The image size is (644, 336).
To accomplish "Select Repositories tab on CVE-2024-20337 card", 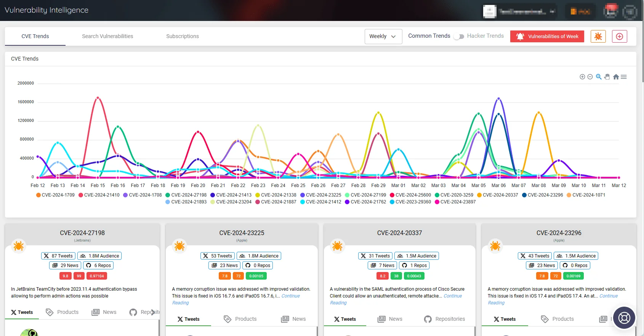I will 444,319.
